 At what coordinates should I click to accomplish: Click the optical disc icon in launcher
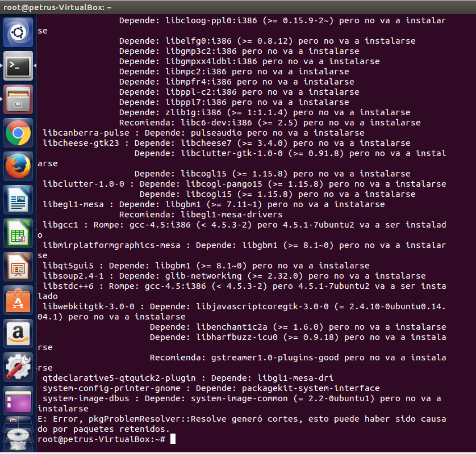pyautogui.click(x=18, y=432)
